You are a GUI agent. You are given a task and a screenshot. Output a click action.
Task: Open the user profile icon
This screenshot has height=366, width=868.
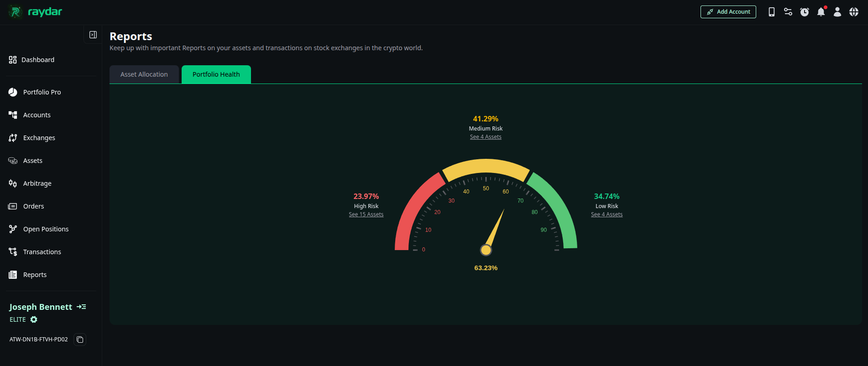[x=837, y=12]
